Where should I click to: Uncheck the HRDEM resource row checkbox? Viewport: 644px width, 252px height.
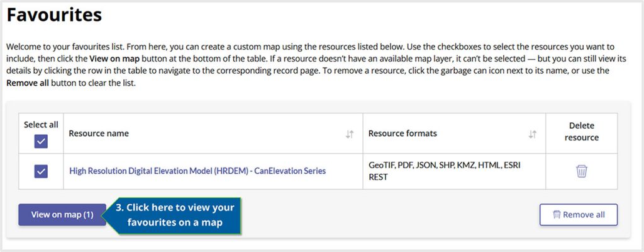(41, 171)
